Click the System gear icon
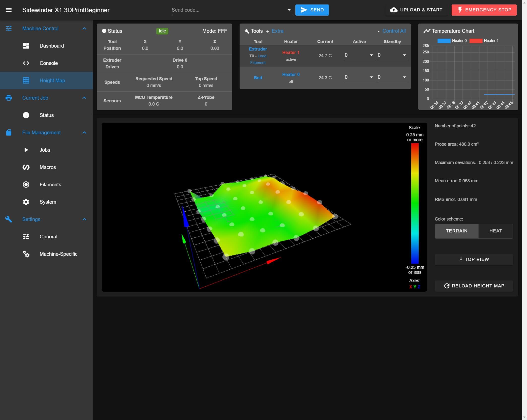 click(x=26, y=202)
